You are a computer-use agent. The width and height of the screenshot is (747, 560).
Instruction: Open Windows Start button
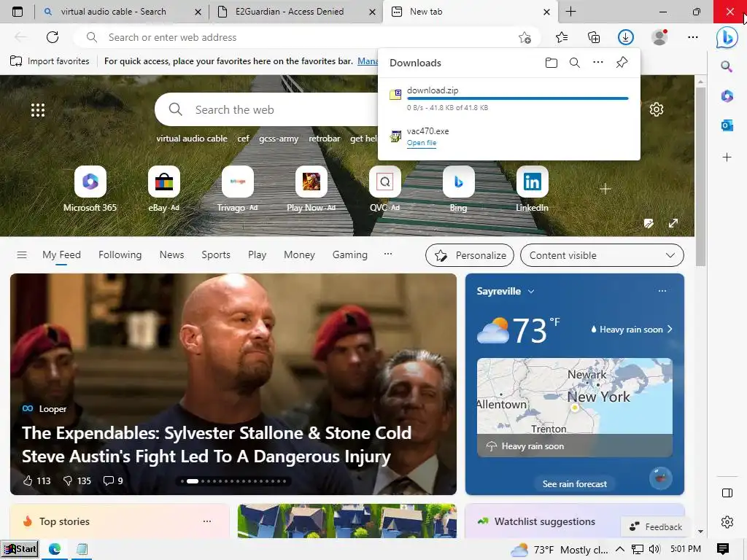(19, 549)
